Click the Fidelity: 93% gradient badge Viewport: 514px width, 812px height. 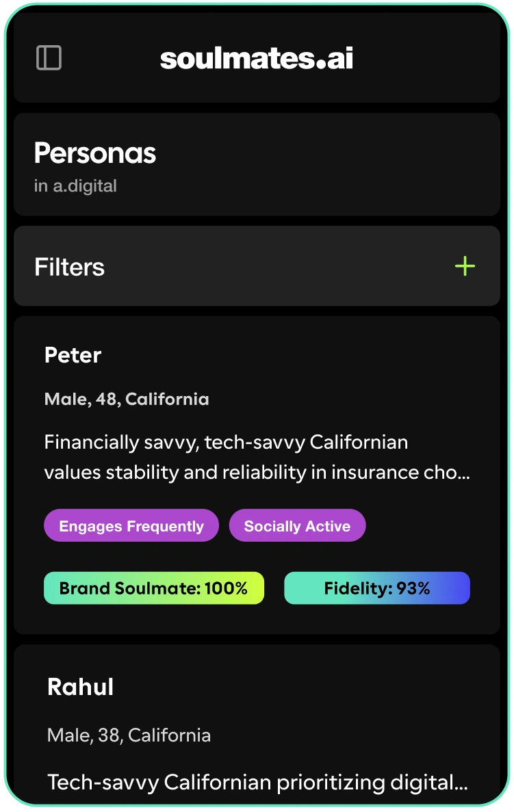coord(377,588)
